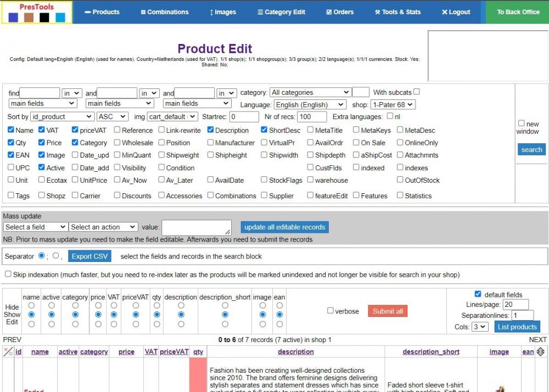
Task: Uncheck the Description field checkbox
Action: pyautogui.click(x=210, y=130)
